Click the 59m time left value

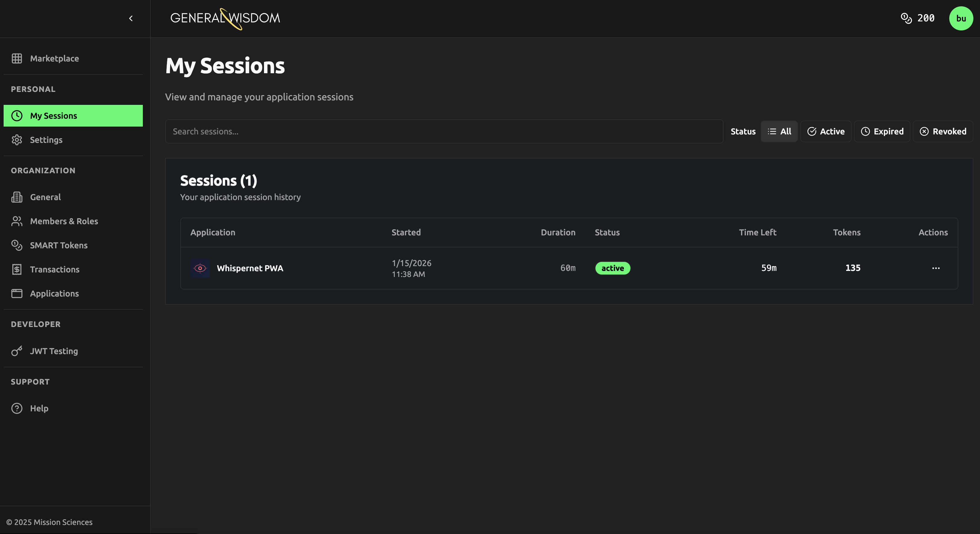point(769,268)
